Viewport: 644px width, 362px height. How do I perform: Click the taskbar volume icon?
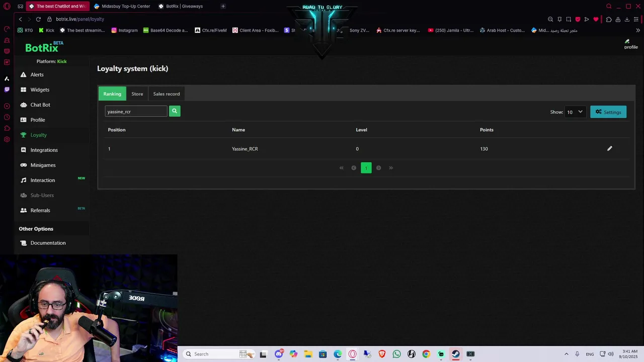pyautogui.click(x=611, y=354)
